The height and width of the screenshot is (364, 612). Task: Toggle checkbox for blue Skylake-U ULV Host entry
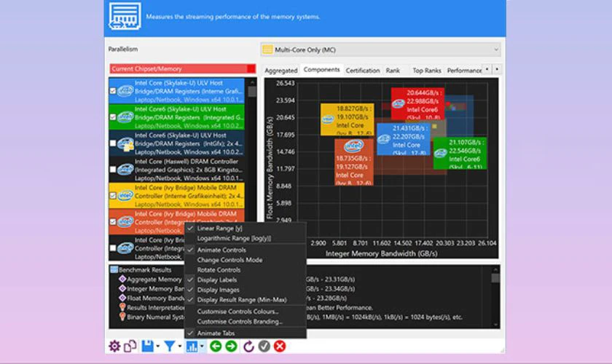[x=113, y=91]
